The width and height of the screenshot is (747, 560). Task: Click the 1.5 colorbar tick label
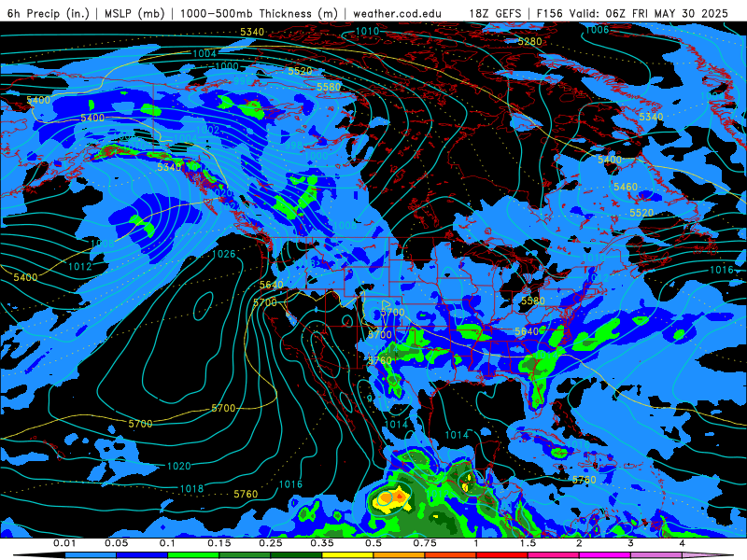point(528,543)
